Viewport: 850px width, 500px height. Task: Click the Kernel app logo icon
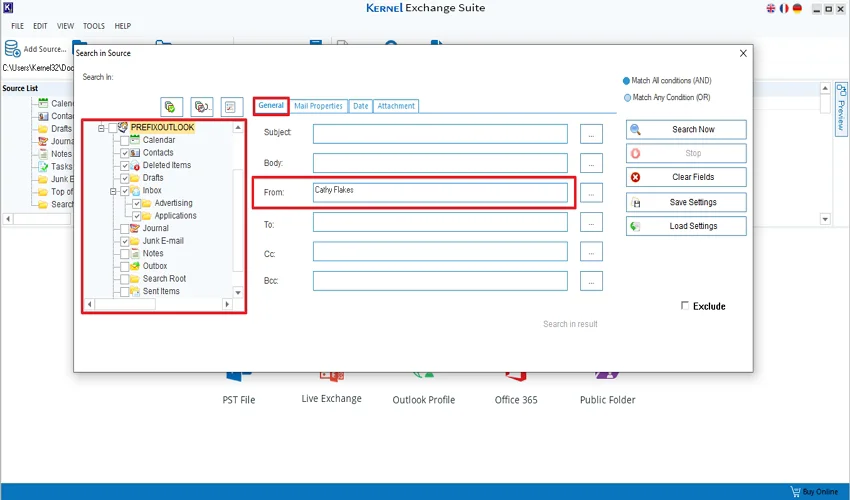pos(8,8)
